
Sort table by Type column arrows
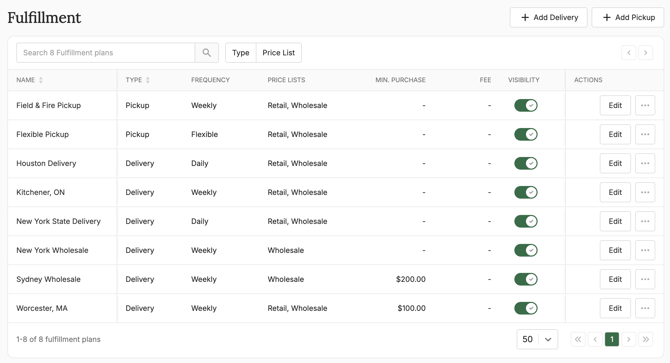pyautogui.click(x=148, y=80)
